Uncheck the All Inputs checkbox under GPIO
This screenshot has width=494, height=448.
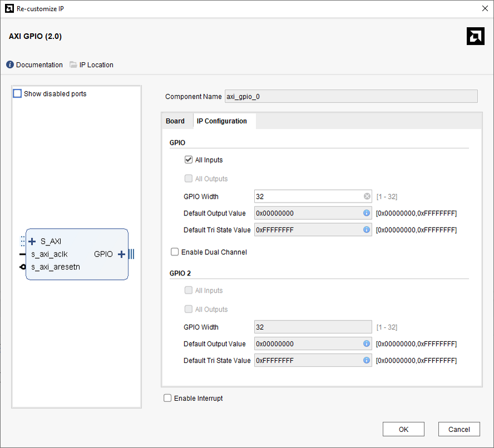pyautogui.click(x=189, y=160)
